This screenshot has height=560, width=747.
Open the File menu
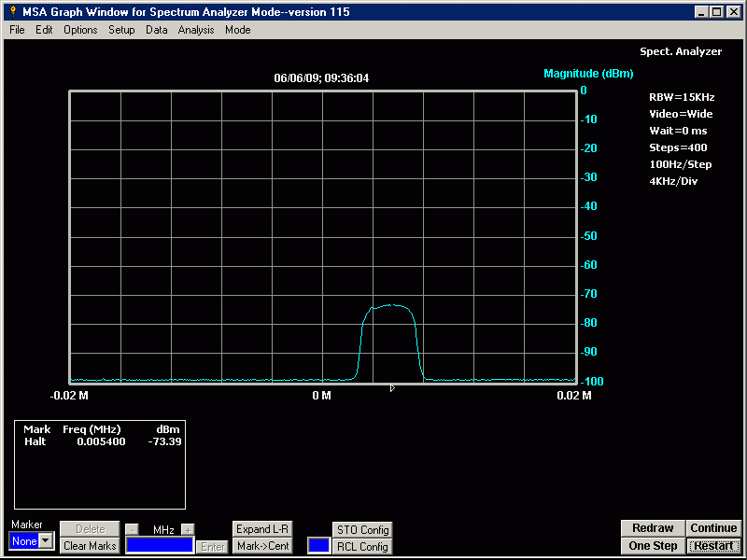click(17, 30)
